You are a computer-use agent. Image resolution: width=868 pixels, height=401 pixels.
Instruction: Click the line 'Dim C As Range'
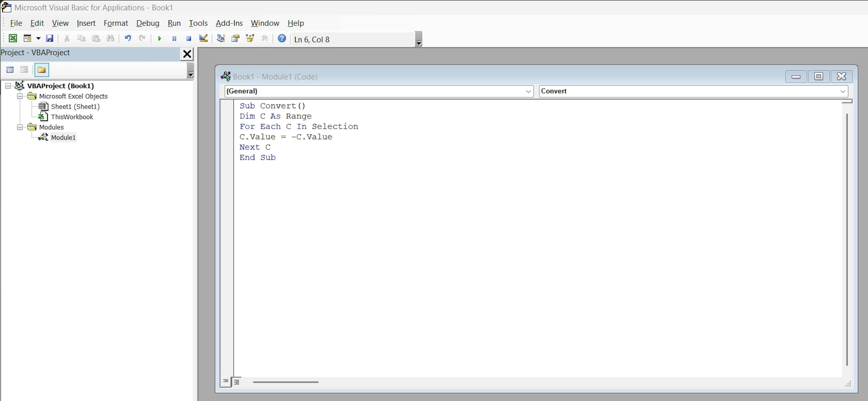[276, 116]
